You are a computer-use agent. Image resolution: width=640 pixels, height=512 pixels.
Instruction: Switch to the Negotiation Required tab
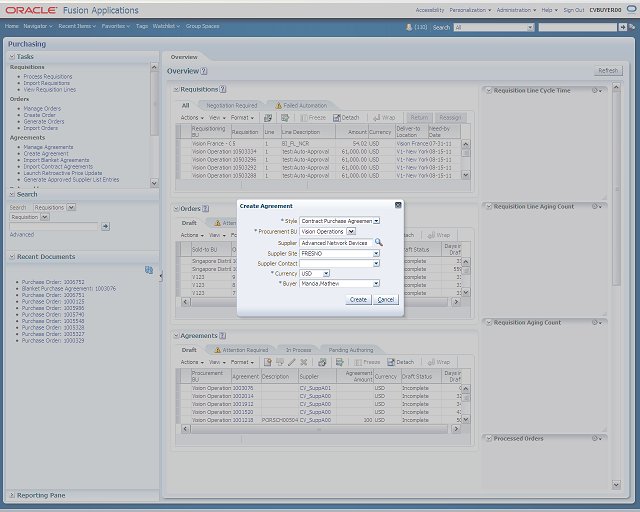click(231, 105)
